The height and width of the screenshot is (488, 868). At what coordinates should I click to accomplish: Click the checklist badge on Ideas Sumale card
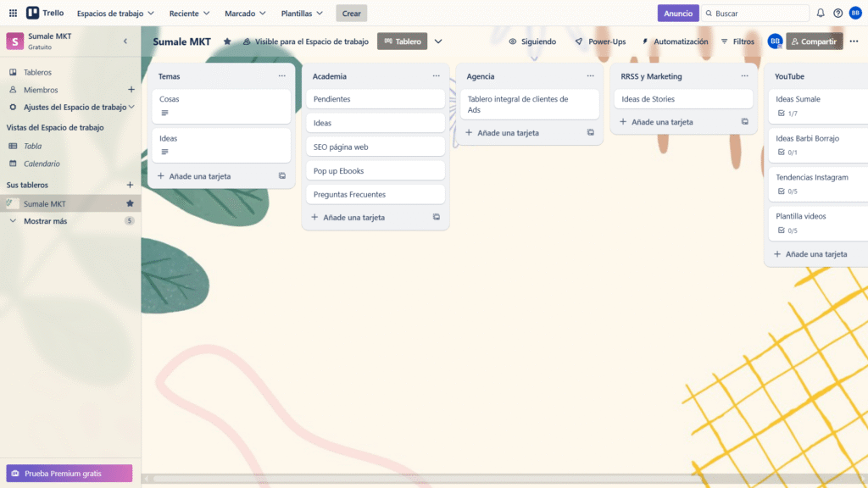(x=787, y=114)
